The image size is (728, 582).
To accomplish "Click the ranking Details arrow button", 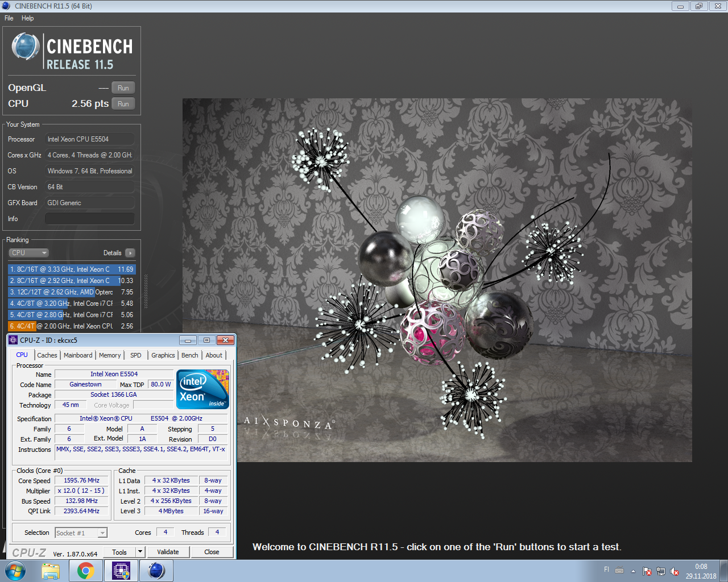I will pos(130,253).
